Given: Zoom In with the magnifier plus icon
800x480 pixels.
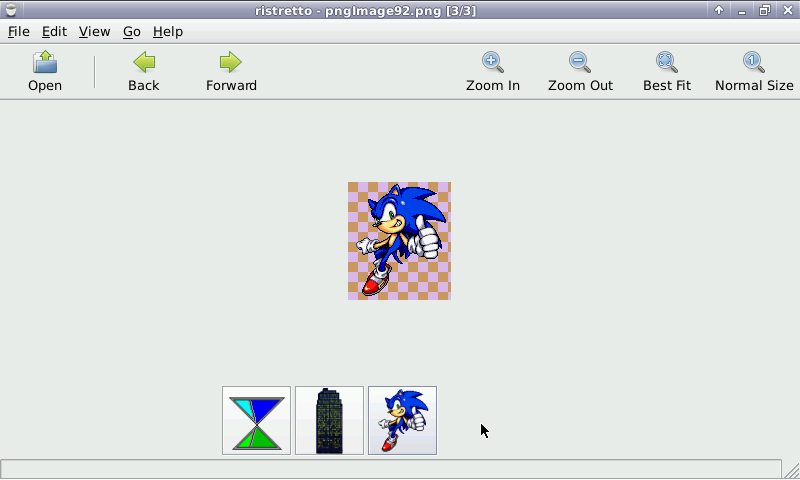Looking at the screenshot, I should click(x=492, y=62).
